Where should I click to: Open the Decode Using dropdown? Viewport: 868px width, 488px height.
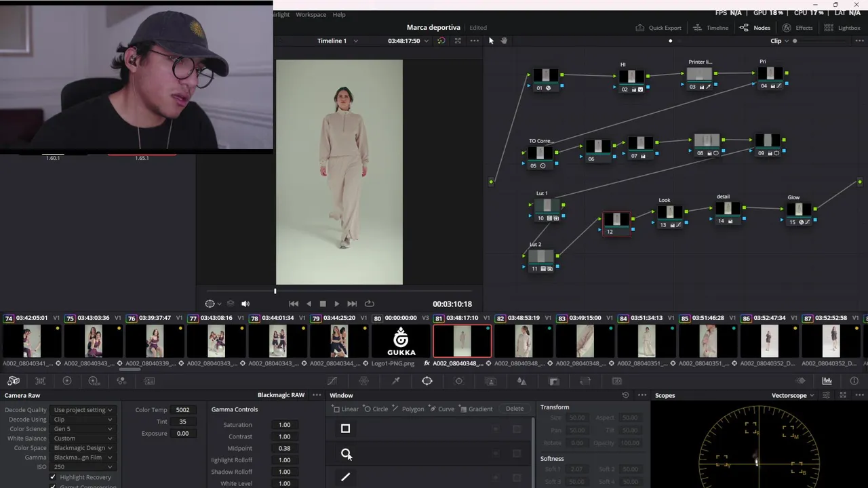[83, 420]
